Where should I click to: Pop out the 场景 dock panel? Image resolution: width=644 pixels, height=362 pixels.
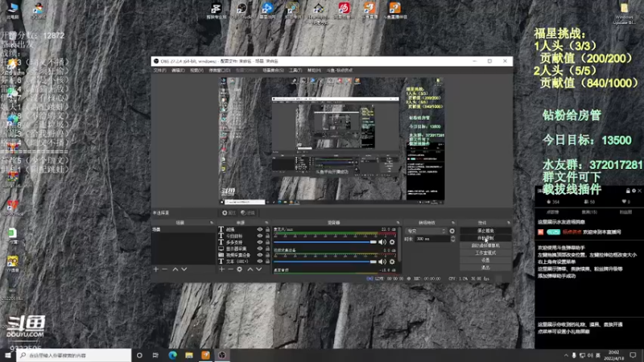212,223
